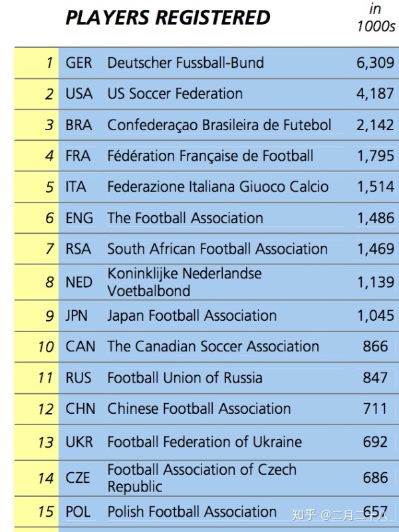Click the GER country code
Screen dimensions: 399x532
pyautogui.click(x=79, y=63)
